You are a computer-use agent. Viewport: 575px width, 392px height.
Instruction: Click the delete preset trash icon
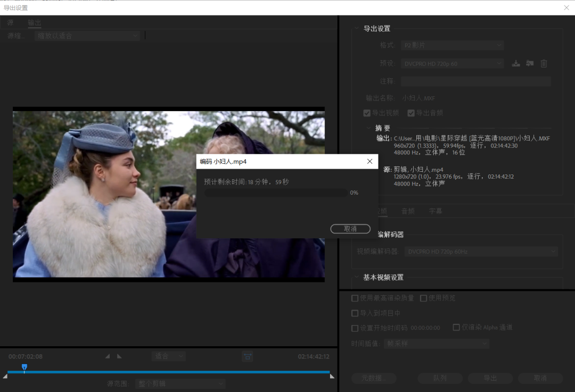[x=544, y=63]
